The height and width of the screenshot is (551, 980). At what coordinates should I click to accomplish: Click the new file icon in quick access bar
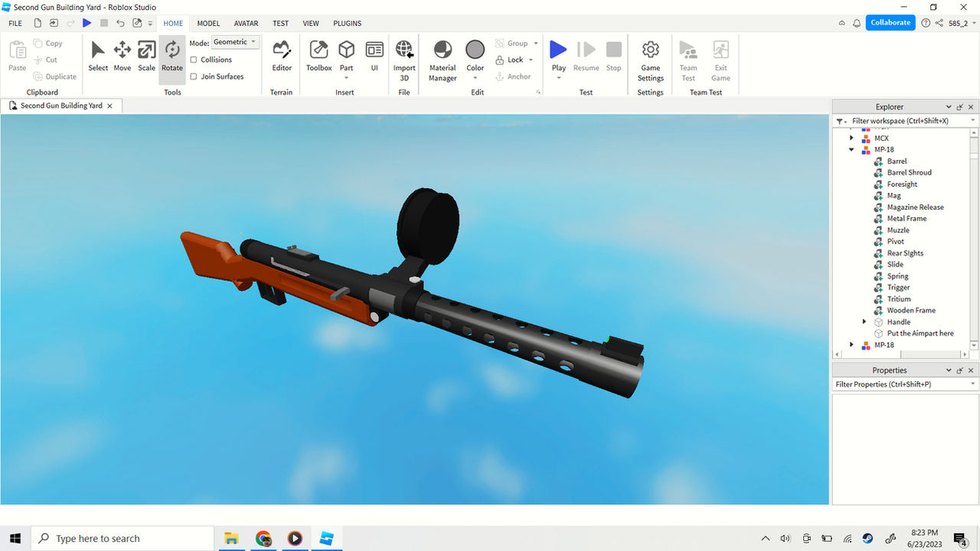tap(37, 23)
